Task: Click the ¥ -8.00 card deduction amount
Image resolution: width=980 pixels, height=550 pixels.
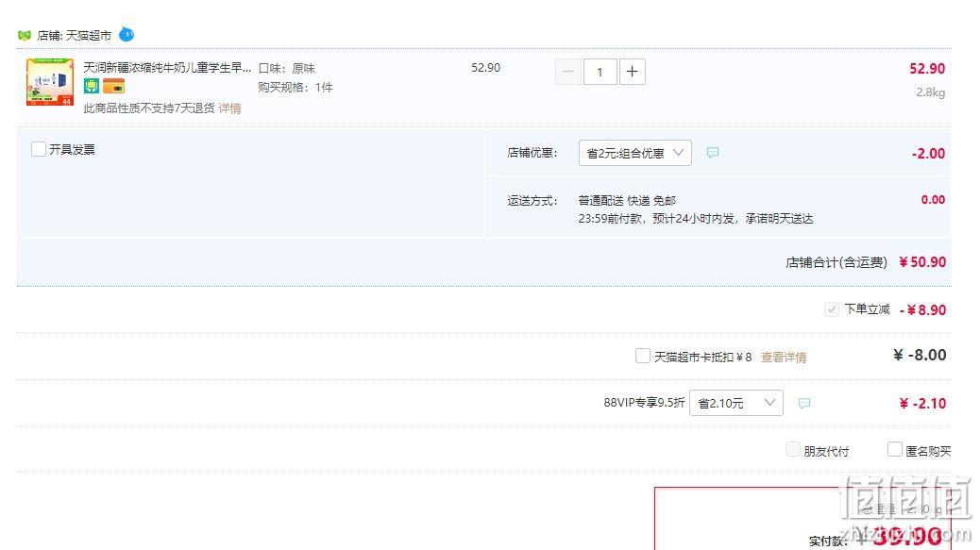Action: pyautogui.click(x=920, y=356)
